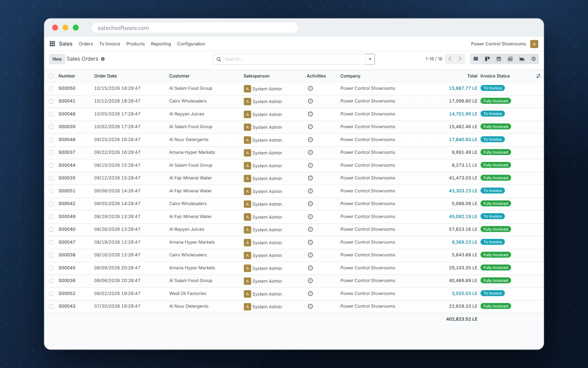Expand the search filter options dropdown
The width and height of the screenshot is (588, 368).
[x=370, y=59]
